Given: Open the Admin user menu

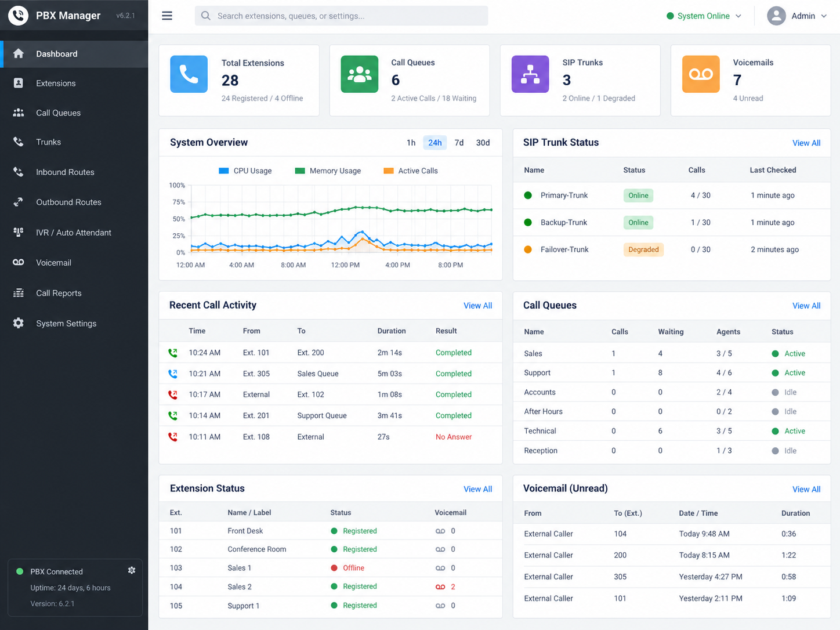Looking at the screenshot, I should [x=797, y=16].
